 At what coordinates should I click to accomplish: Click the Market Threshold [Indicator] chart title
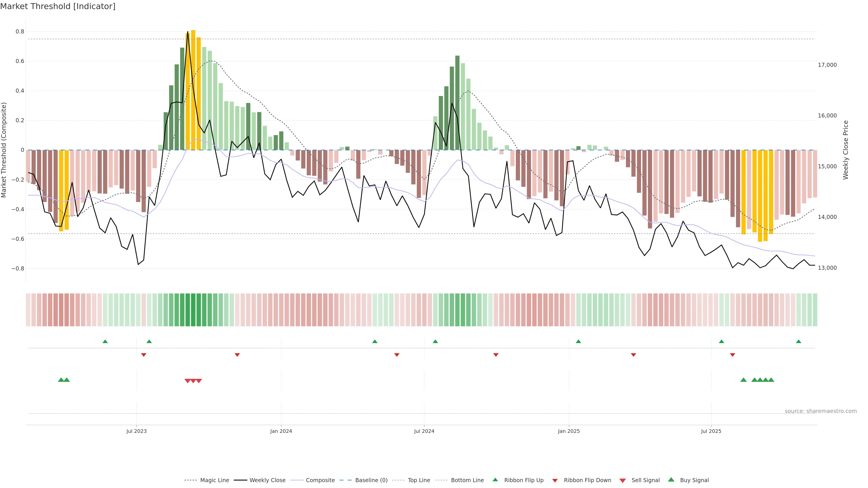coord(58,6)
